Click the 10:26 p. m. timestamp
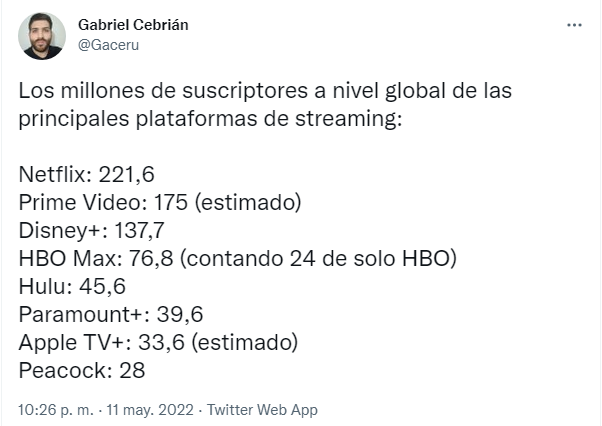602x426 pixels. point(52,410)
